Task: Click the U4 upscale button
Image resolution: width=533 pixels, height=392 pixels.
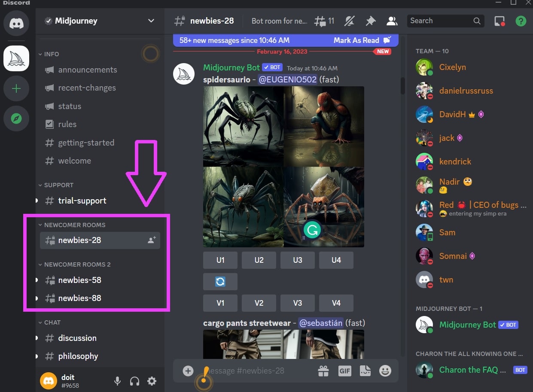Action: 336,260
